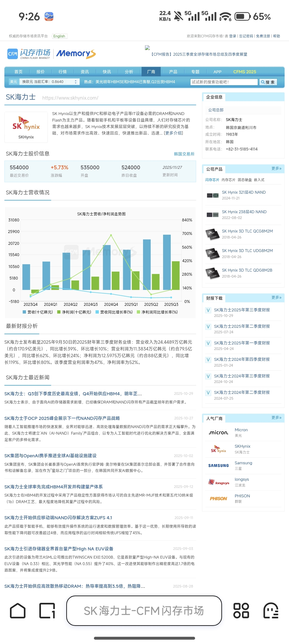Open the 3D TLC QCG8M2M chip image
Image resolution: width=289 pixels, height=644 pixels.
pos(212,234)
